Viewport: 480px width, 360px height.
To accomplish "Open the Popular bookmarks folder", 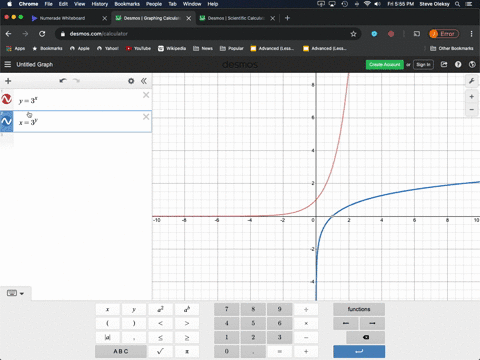I will tap(232, 48).
